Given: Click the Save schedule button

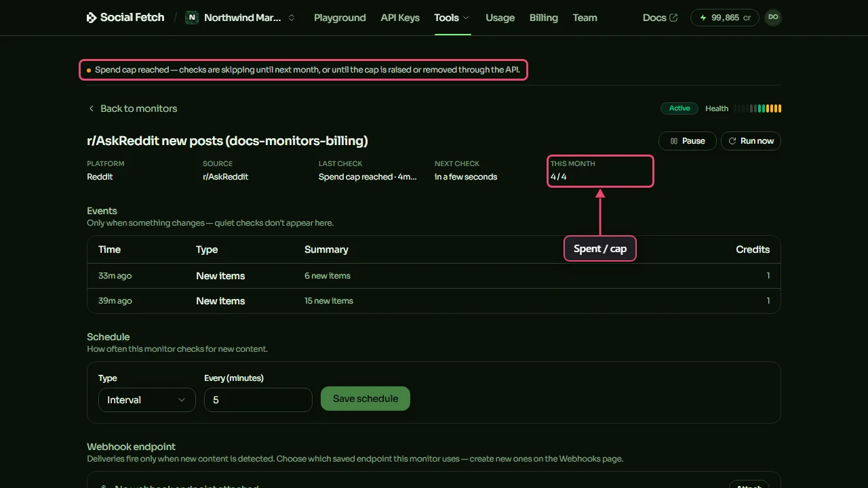Looking at the screenshot, I should point(366,399).
